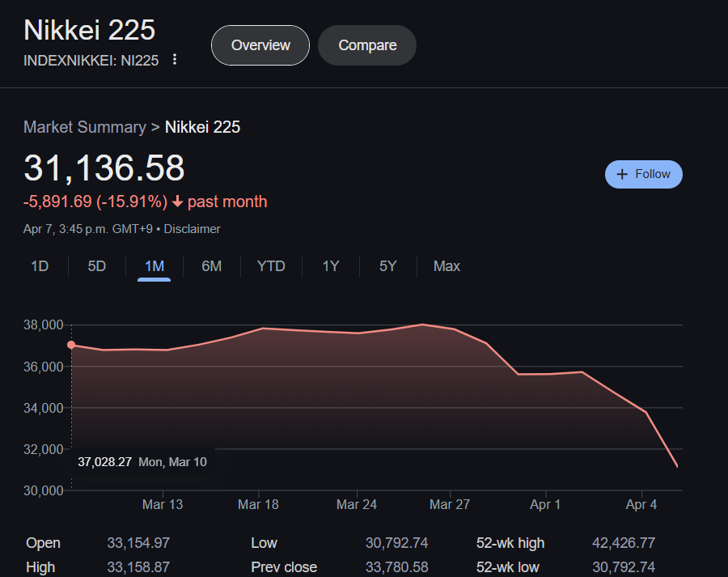Click the Open value 33,154.97
This screenshot has width=728, height=577.
(138, 543)
